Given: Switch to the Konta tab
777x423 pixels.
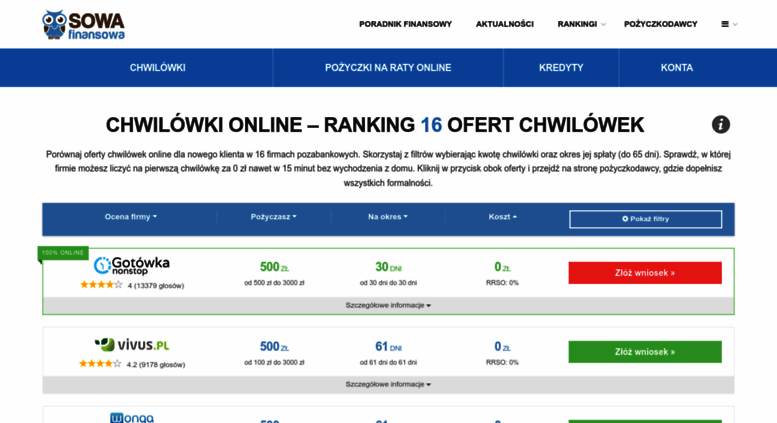Looking at the screenshot, I should pyautogui.click(x=676, y=68).
